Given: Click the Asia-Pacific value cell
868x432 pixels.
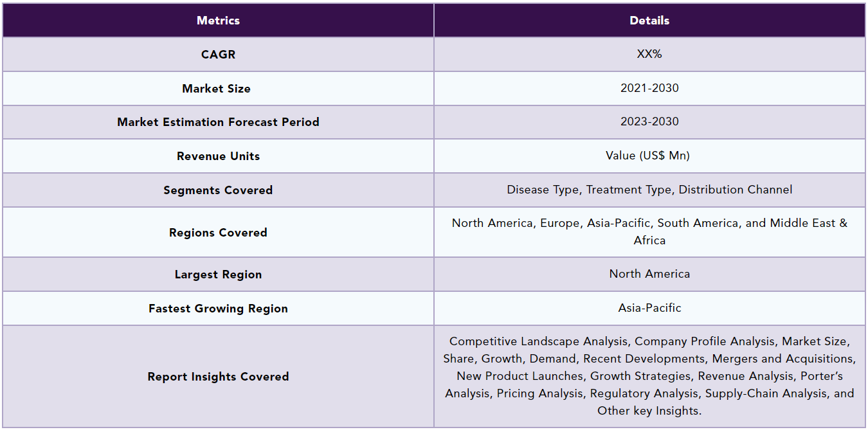Looking at the screenshot, I should (649, 309).
